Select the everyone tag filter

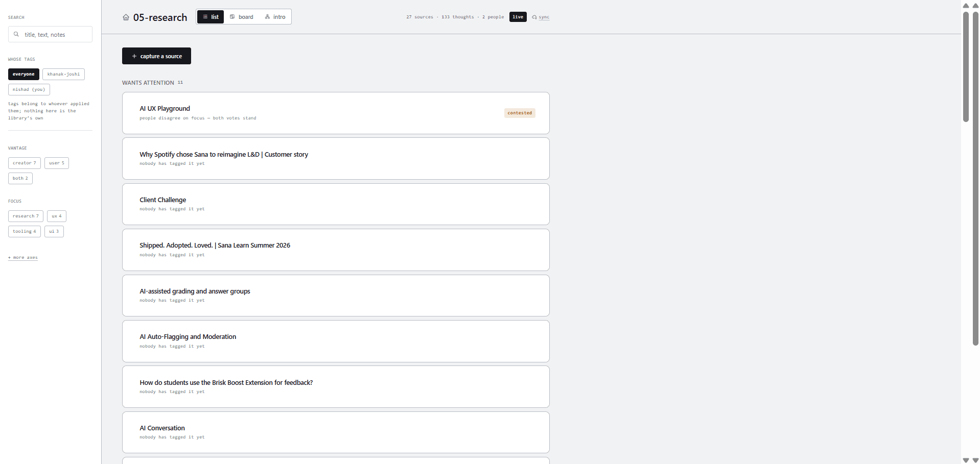click(x=24, y=74)
